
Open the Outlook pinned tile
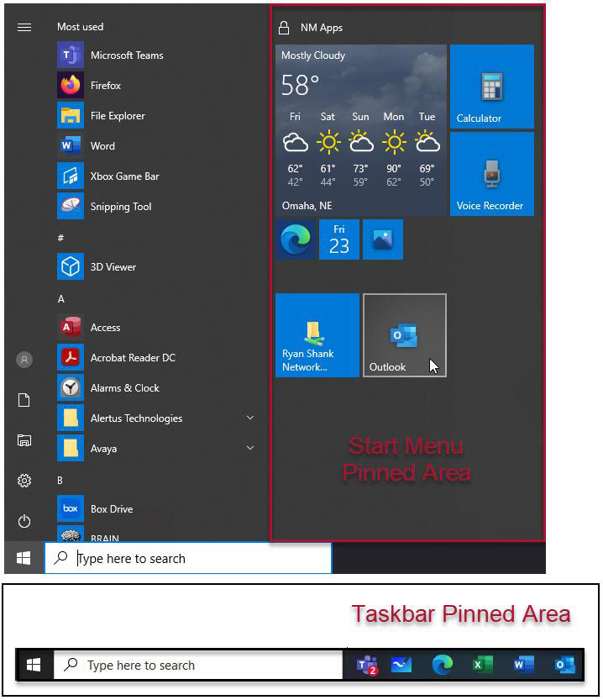(x=405, y=335)
